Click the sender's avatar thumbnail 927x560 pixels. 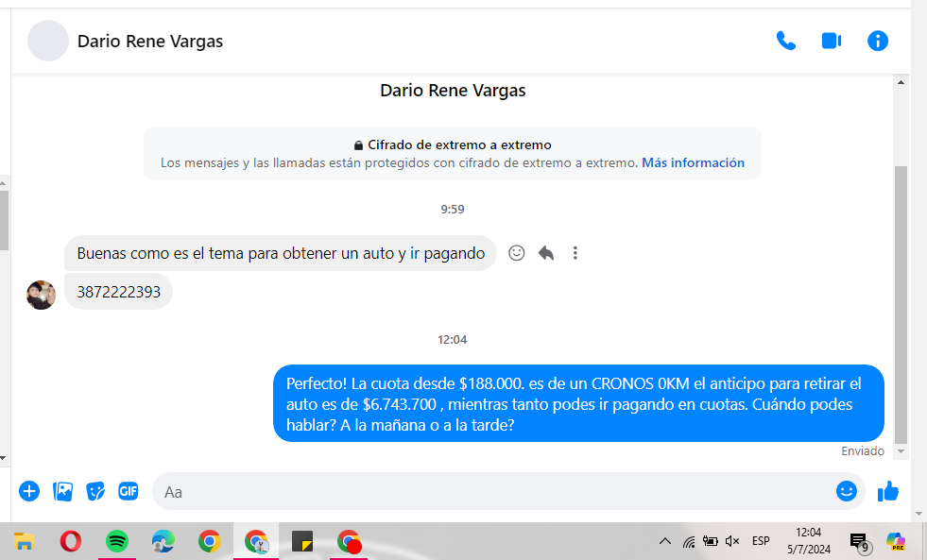point(41,295)
